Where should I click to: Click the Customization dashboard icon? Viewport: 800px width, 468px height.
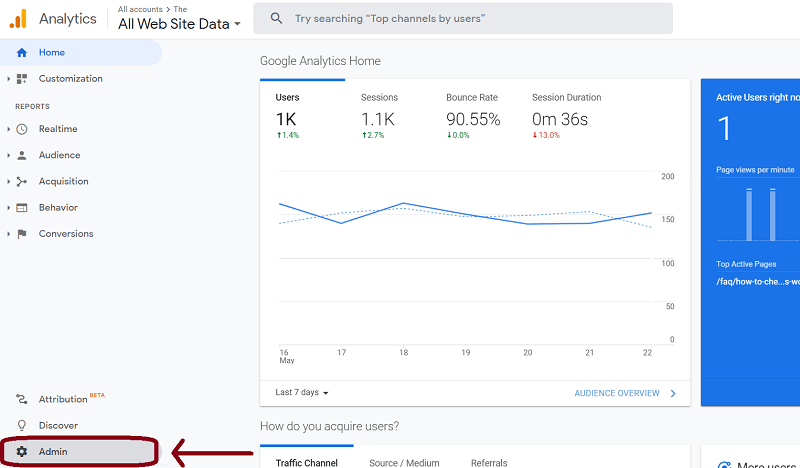[22, 79]
